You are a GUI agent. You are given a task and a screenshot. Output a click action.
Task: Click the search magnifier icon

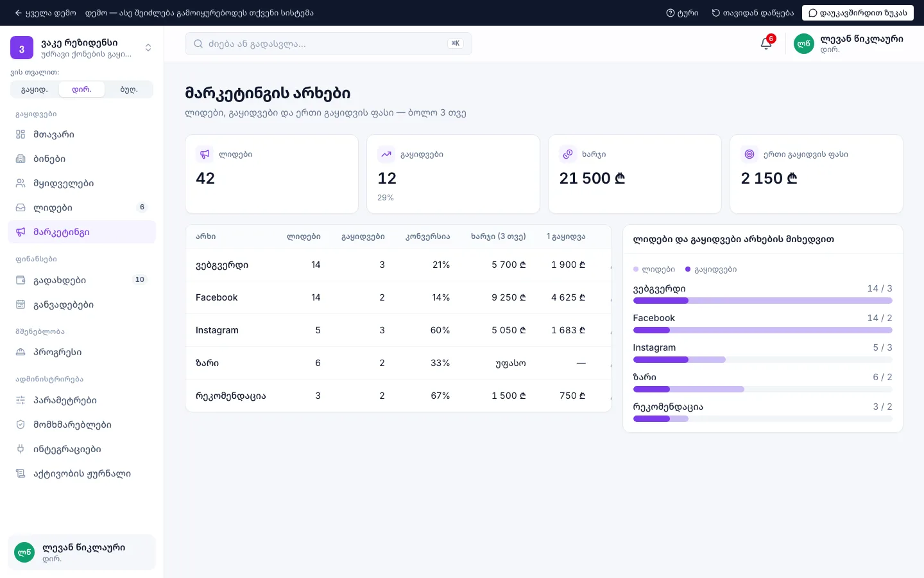pos(198,44)
